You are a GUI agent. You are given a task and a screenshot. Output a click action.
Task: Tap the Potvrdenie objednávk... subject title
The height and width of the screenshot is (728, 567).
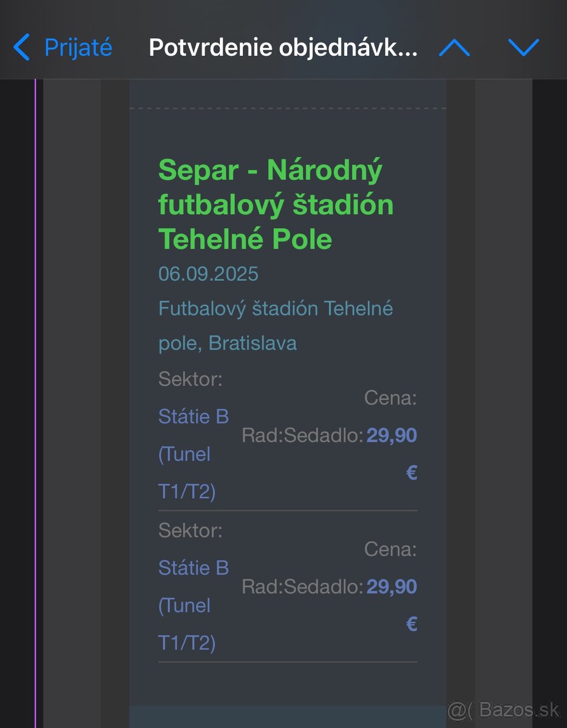[x=283, y=47]
